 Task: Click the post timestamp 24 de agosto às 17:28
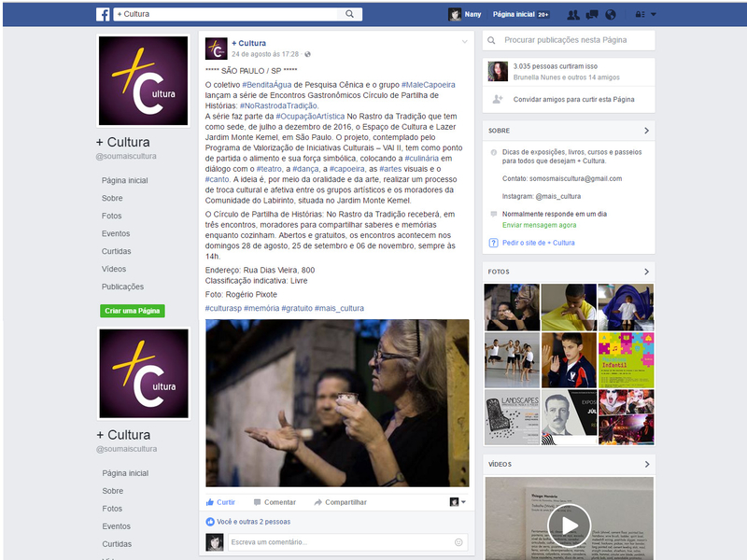(265, 54)
